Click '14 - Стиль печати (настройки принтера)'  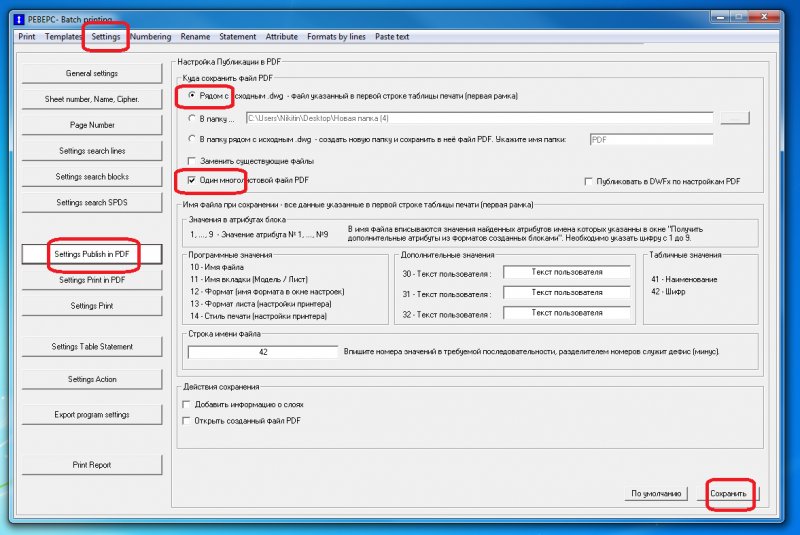[x=258, y=316]
